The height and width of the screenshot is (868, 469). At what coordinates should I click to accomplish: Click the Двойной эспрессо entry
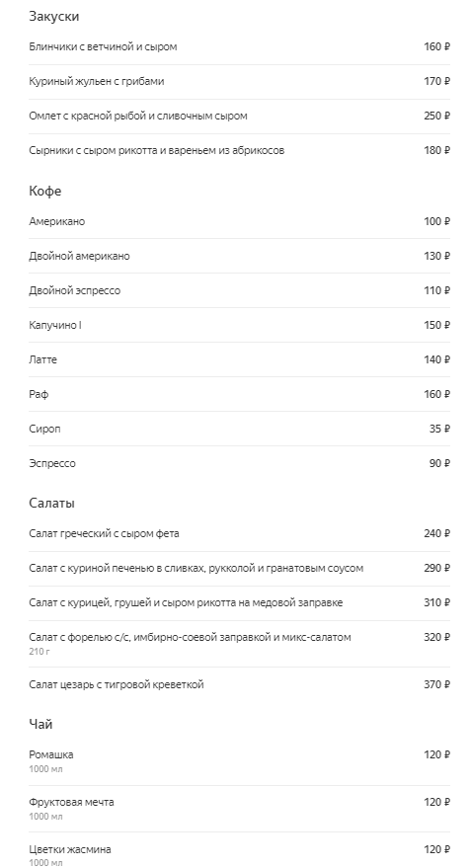[239, 290]
